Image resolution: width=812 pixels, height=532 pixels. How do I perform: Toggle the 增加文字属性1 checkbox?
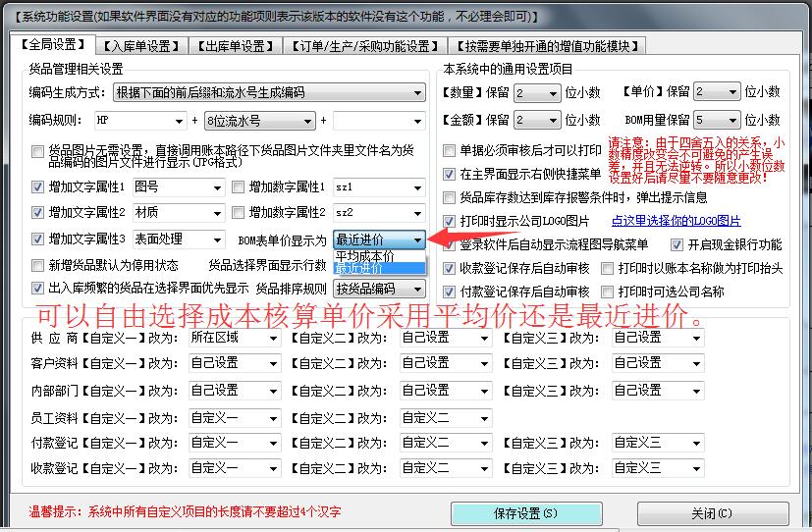[x=37, y=186]
